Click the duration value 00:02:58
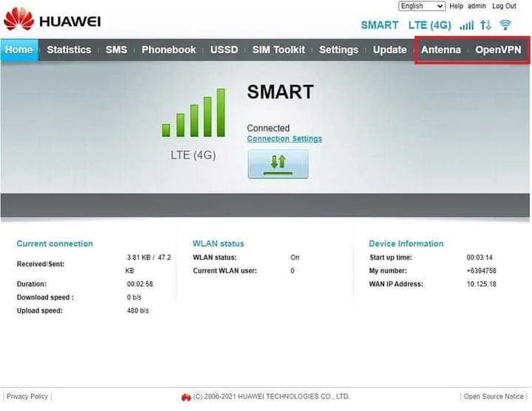Screen dimensions: 532x411 (x=140, y=284)
